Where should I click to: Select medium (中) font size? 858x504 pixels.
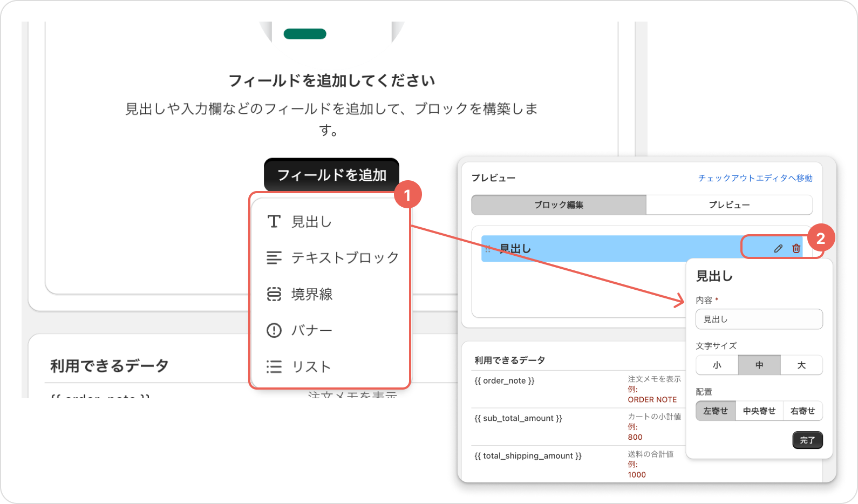point(759,365)
